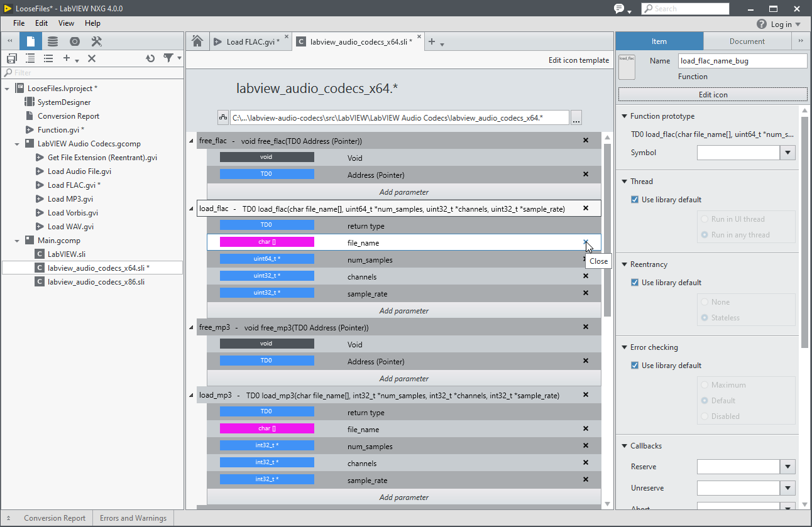This screenshot has width=812, height=527.
Task: Delete the file_name parameter of load_flac
Action: point(586,242)
